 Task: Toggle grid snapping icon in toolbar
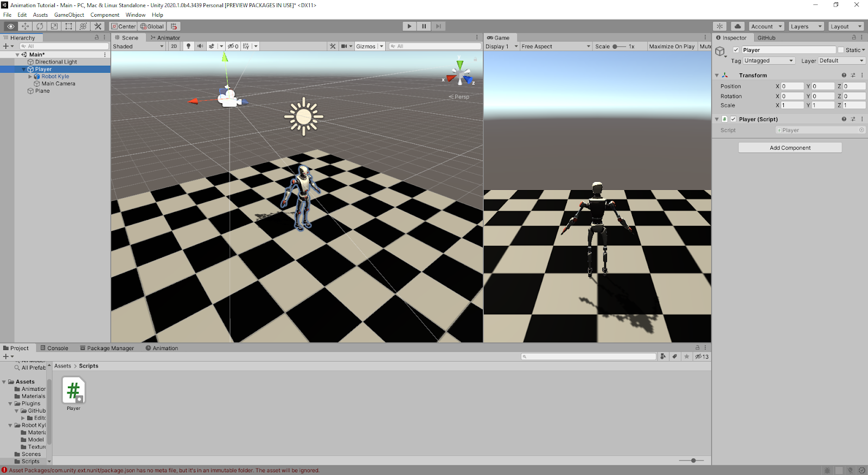tap(174, 26)
